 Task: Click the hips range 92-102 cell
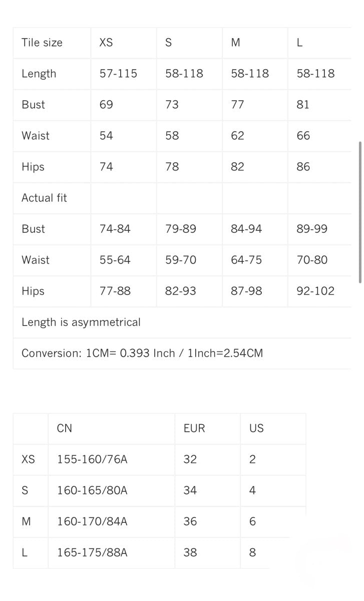[x=315, y=291]
